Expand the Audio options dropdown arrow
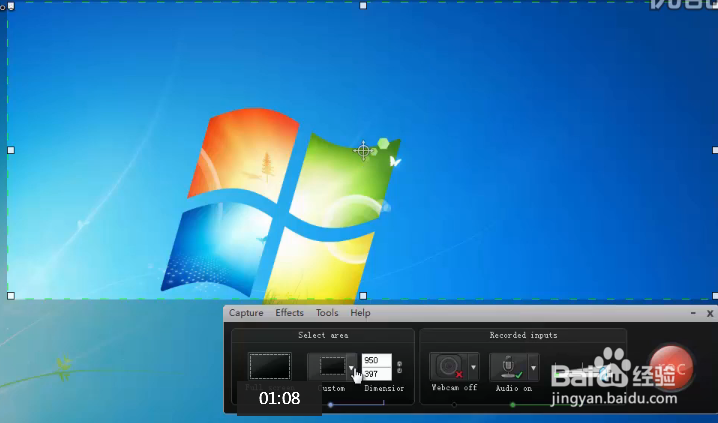The image size is (718, 423). pos(533,367)
